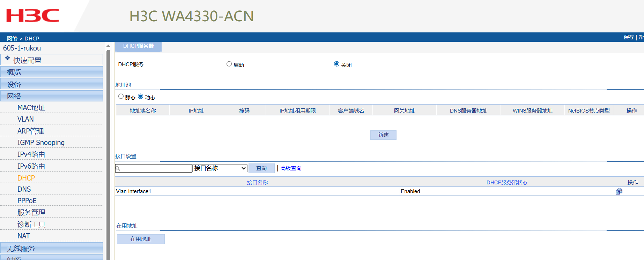Screen dimensions: 644x260
Task: Switch to the DHCP服务器 tab
Action: pos(138,46)
